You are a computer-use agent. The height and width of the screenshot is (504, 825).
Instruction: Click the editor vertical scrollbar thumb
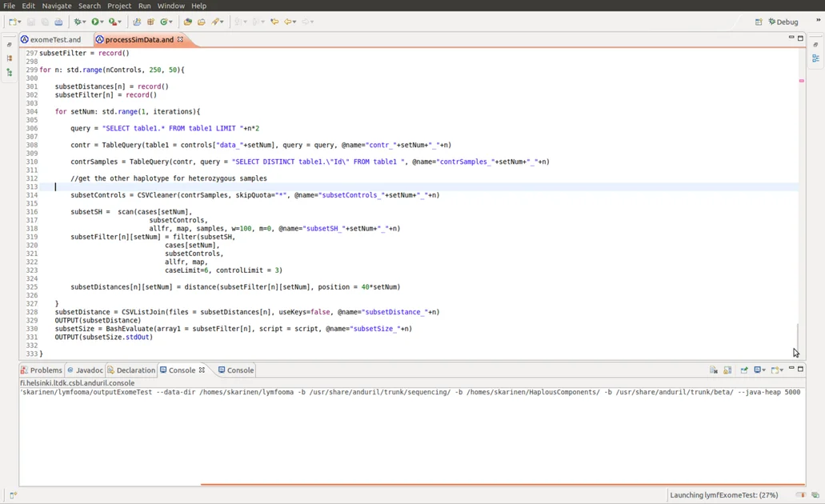(x=797, y=334)
